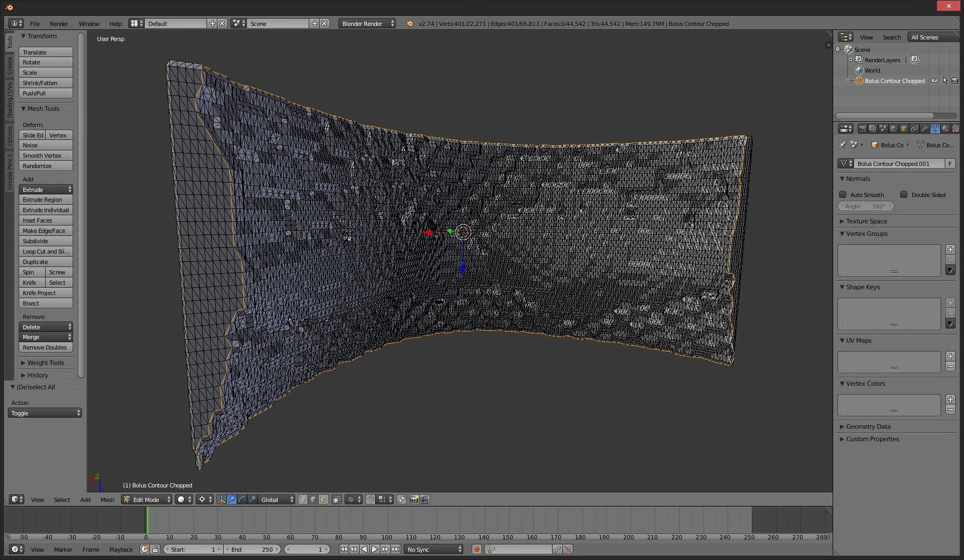Open the Modifiers wrench properties tab

tap(924, 129)
